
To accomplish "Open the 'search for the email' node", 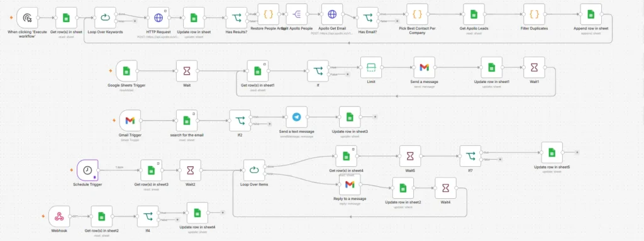I will click(x=187, y=121).
